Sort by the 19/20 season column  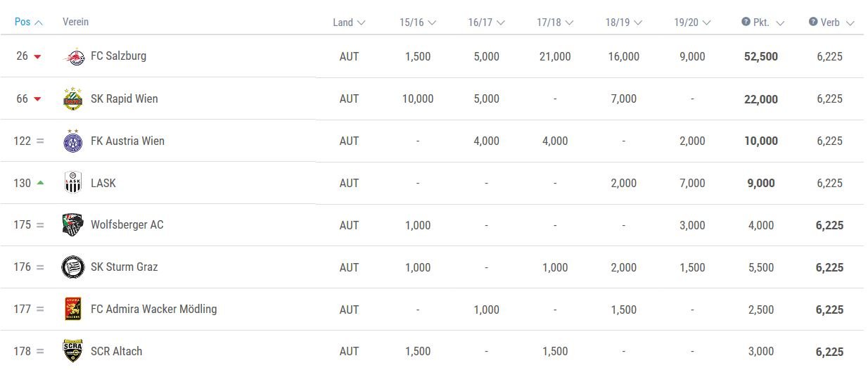coord(692,23)
